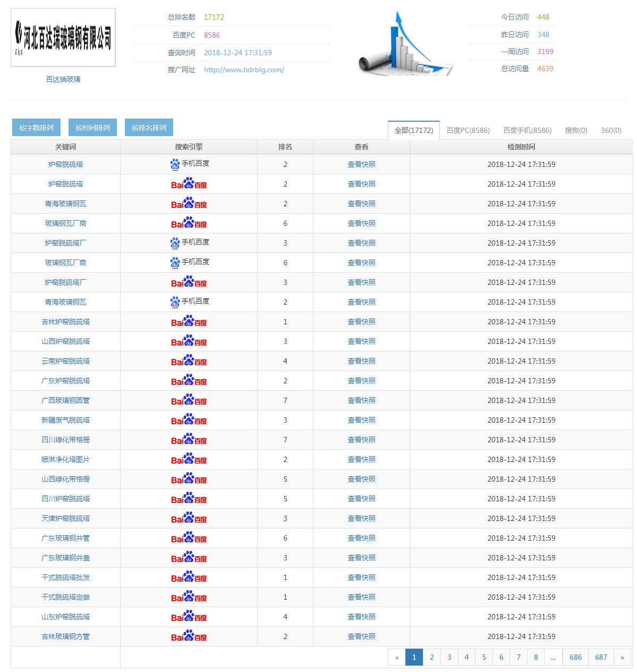Click the Baidu logo beside 喷淋净化塔图片
The width and height of the screenshot is (637, 672).
(x=189, y=459)
